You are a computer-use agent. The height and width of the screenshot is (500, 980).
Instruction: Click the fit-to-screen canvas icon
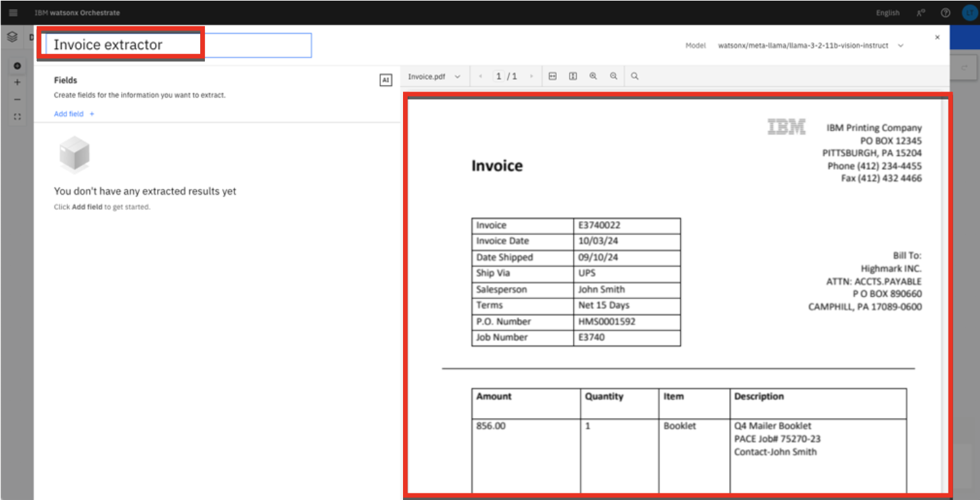pos(17,117)
